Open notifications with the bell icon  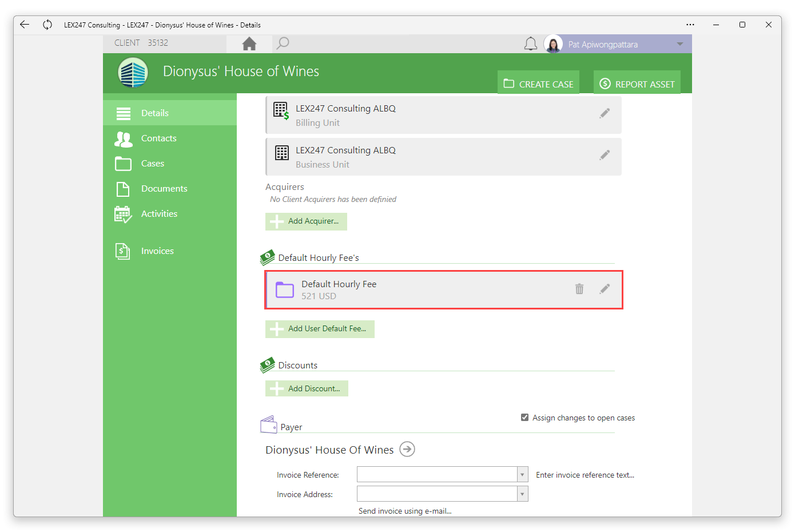(x=531, y=44)
